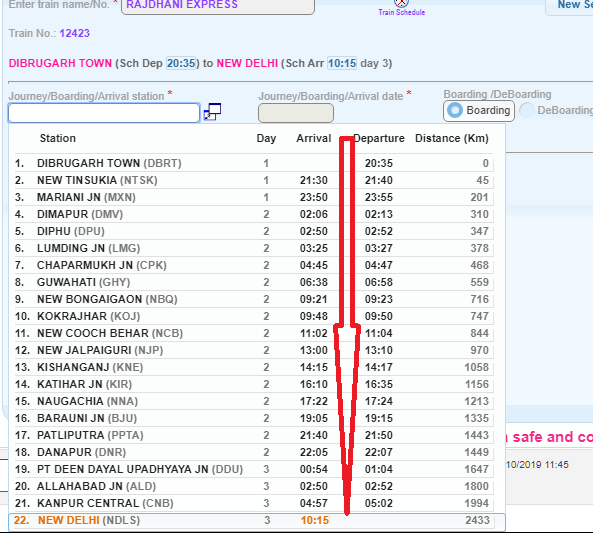Choose KOKRAJHAR (KOJ) station row
Viewport: 593px width, 533px height.
point(254,316)
